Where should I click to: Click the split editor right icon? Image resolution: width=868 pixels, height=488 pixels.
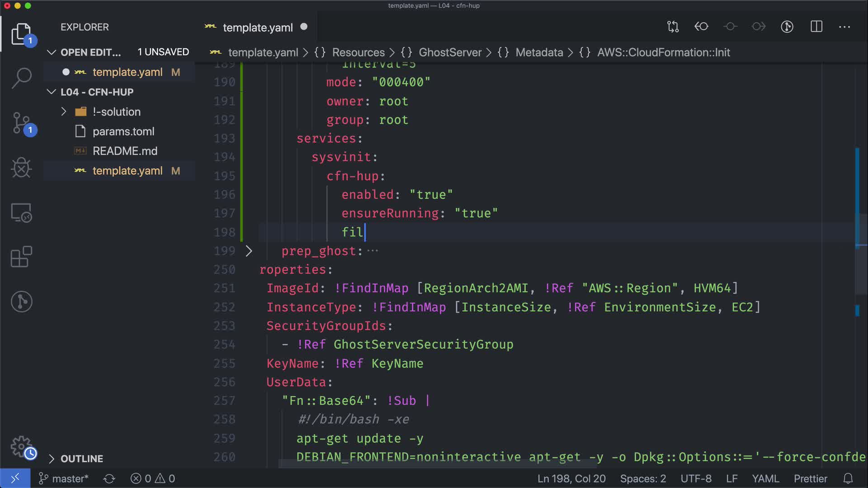816,27
